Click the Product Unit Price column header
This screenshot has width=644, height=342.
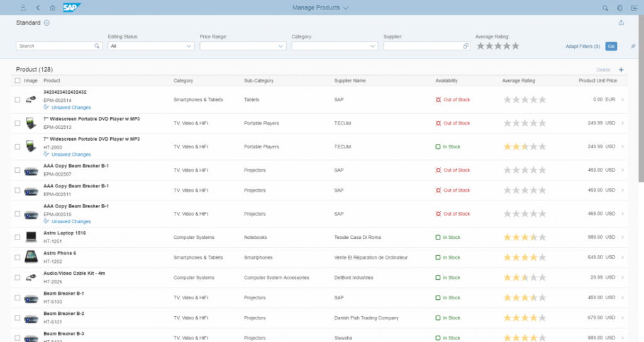coord(597,80)
